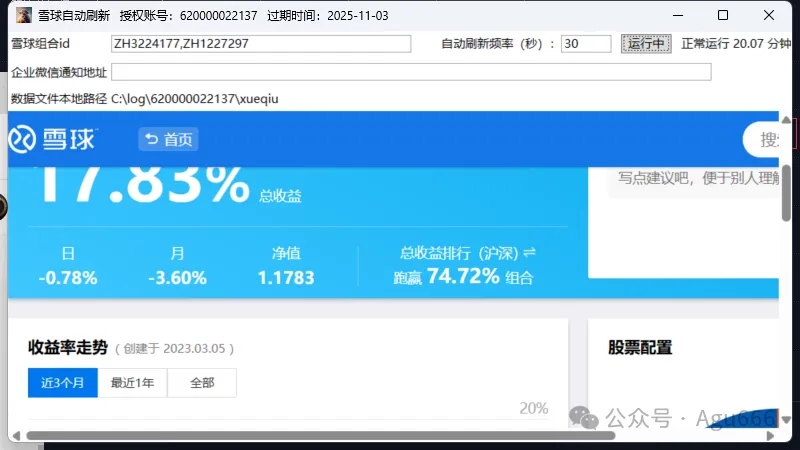Click the vertical scrollbar down arrow
Viewport: 800px width, 450px height.
coord(786,420)
